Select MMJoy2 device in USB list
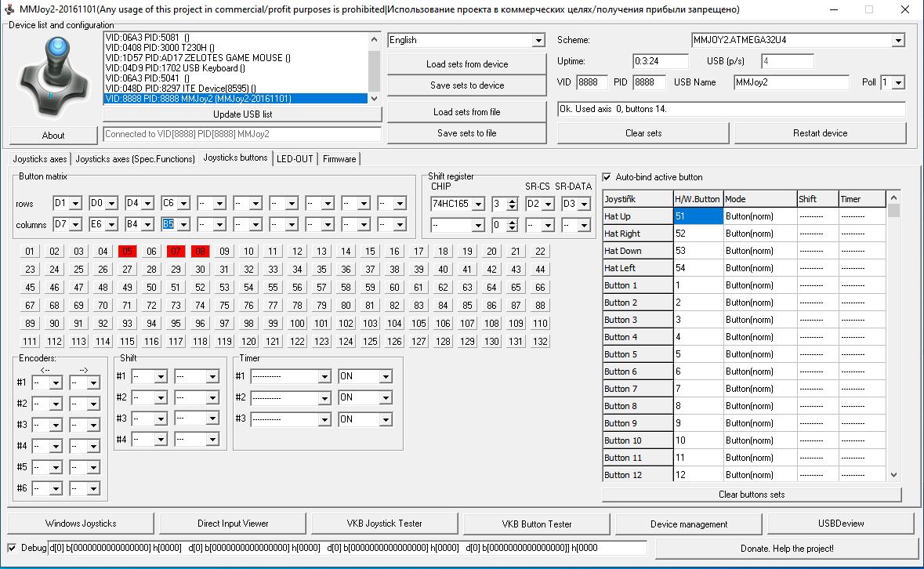Viewport: 924px width, 569px height. tap(236, 99)
